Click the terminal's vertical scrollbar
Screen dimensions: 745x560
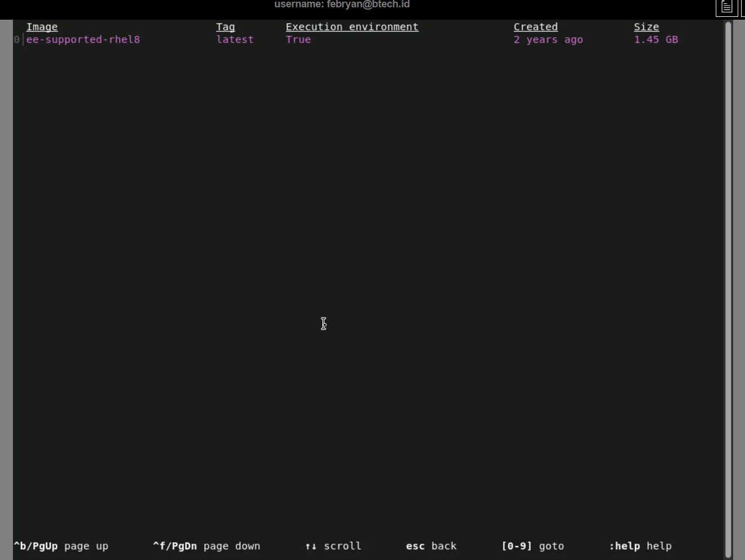(728, 281)
